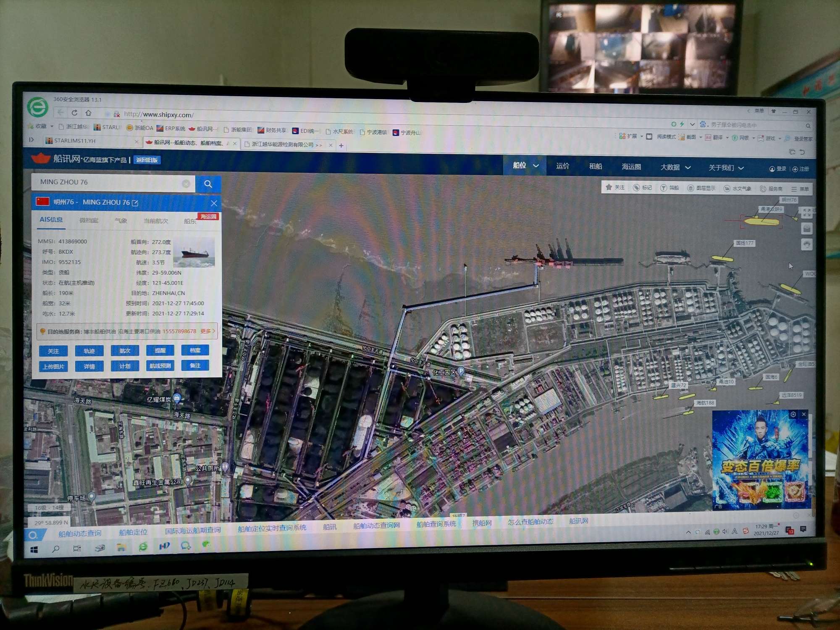
Task: Go back with the browser back arrow
Action: tap(60, 112)
